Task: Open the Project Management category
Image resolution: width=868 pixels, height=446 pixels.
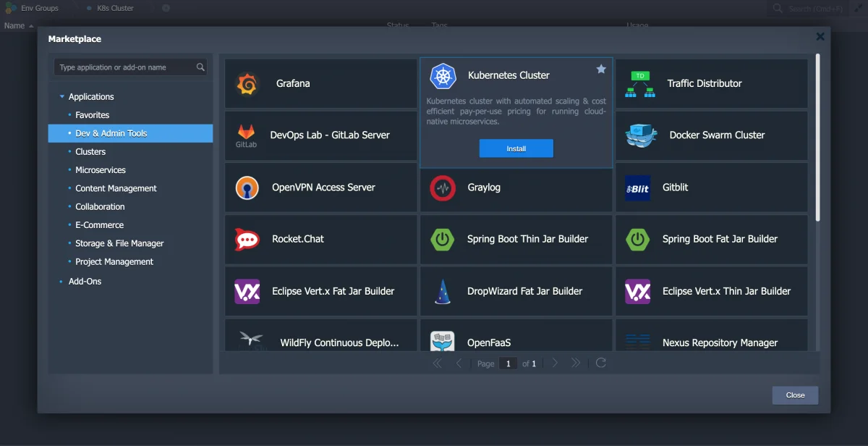Action: click(114, 262)
